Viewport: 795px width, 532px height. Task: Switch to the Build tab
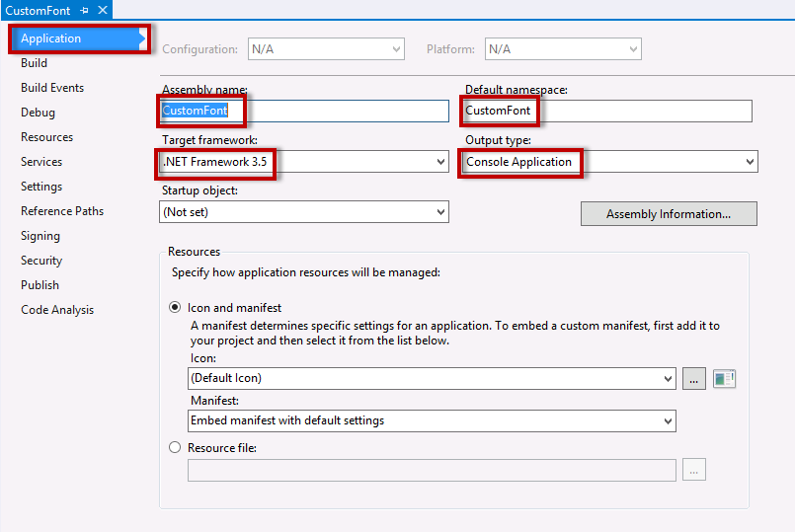[x=35, y=63]
